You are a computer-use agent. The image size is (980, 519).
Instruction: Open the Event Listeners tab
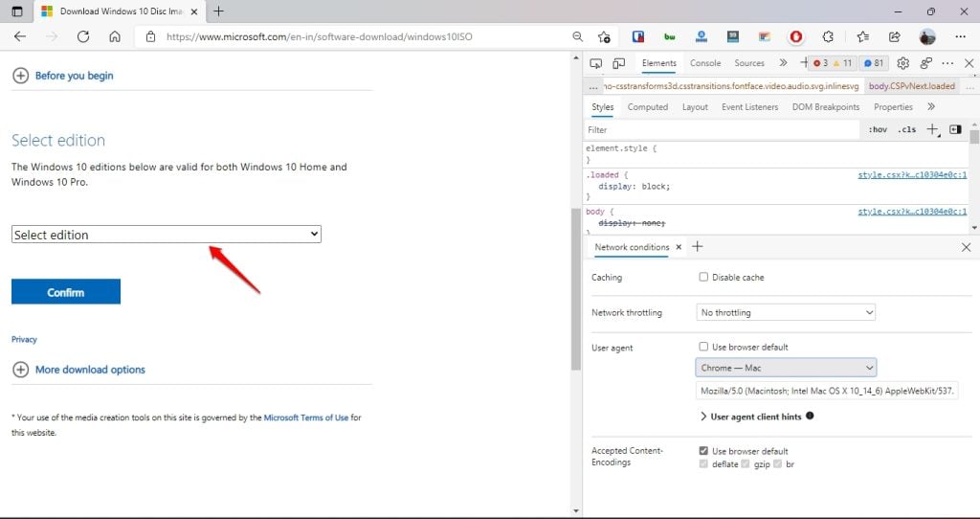[750, 107]
